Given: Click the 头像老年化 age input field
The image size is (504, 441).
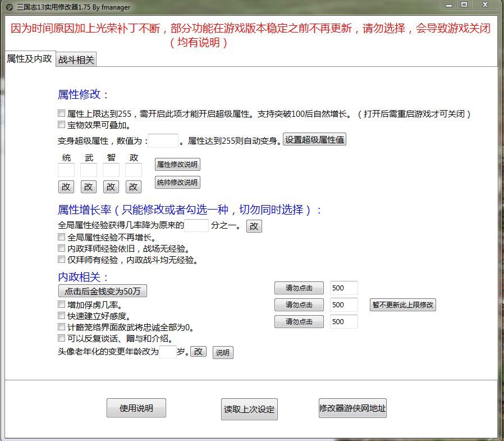Looking at the screenshot, I should 167,352.
